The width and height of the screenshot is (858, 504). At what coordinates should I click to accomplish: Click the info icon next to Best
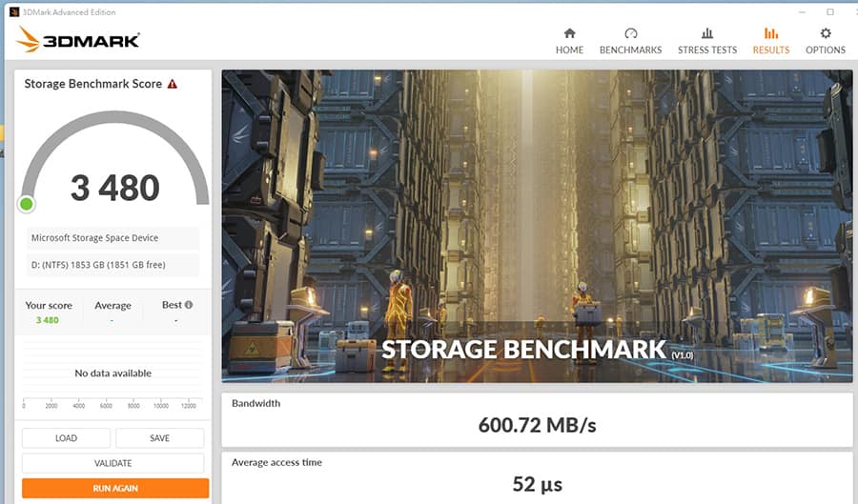189,305
